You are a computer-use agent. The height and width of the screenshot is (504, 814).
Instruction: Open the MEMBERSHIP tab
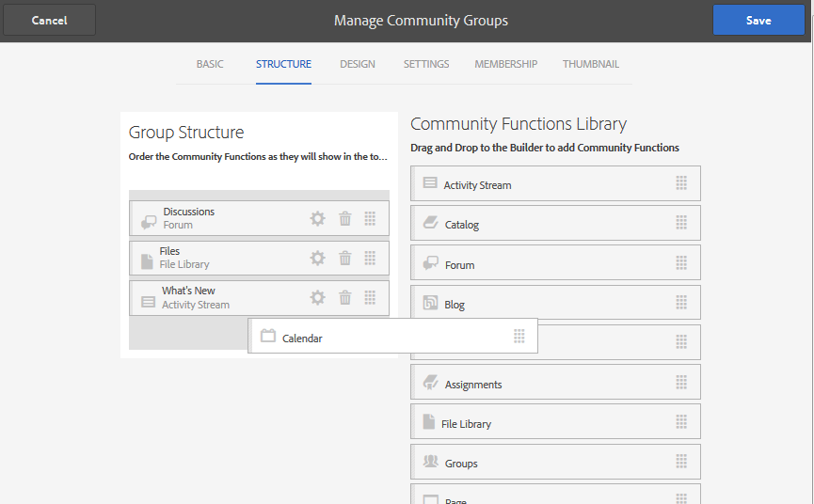tap(505, 64)
